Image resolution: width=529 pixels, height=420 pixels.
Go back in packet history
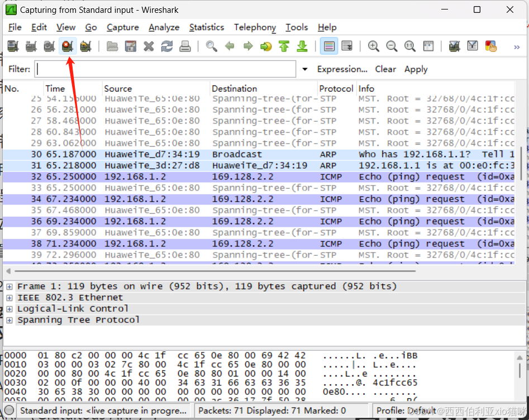coord(230,46)
